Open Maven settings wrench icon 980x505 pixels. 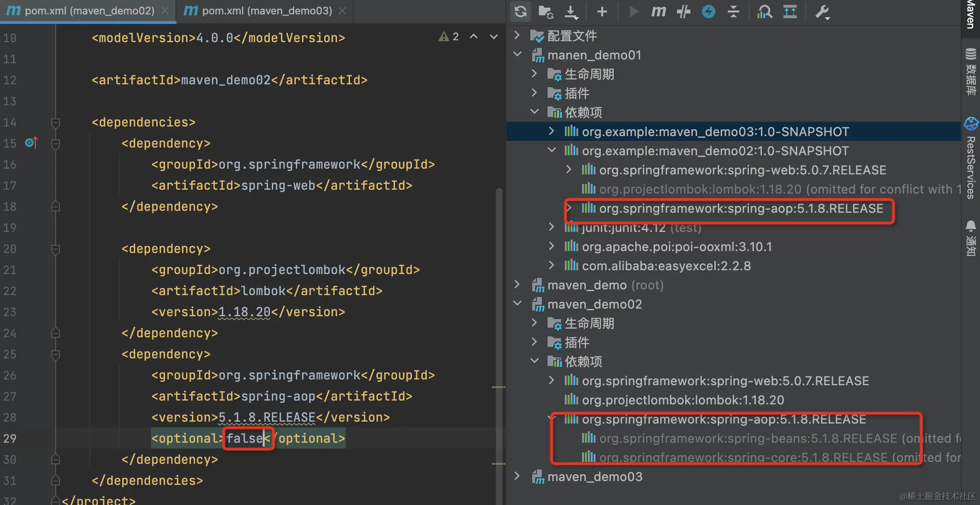coord(823,11)
